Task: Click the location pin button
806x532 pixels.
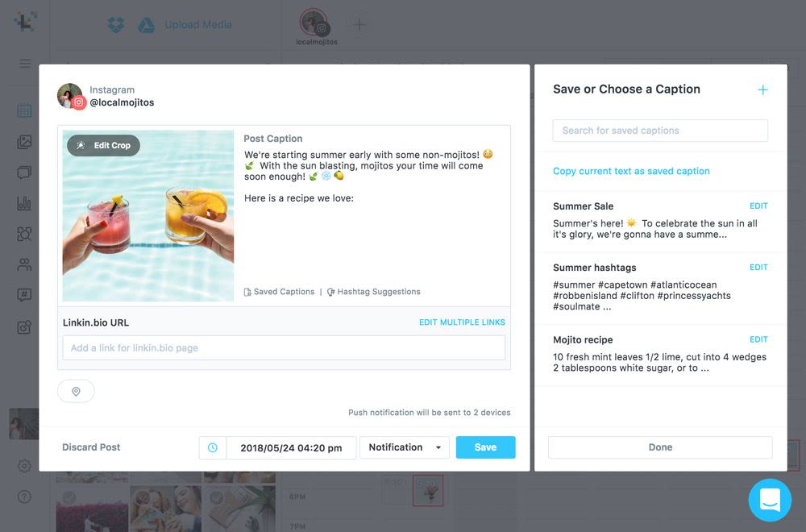Action: [x=76, y=391]
